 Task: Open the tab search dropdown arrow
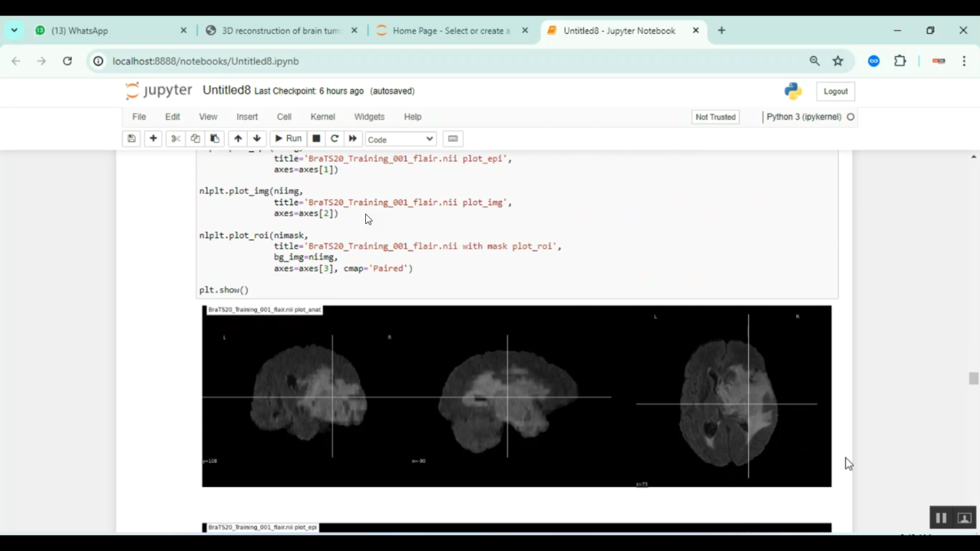[14, 30]
